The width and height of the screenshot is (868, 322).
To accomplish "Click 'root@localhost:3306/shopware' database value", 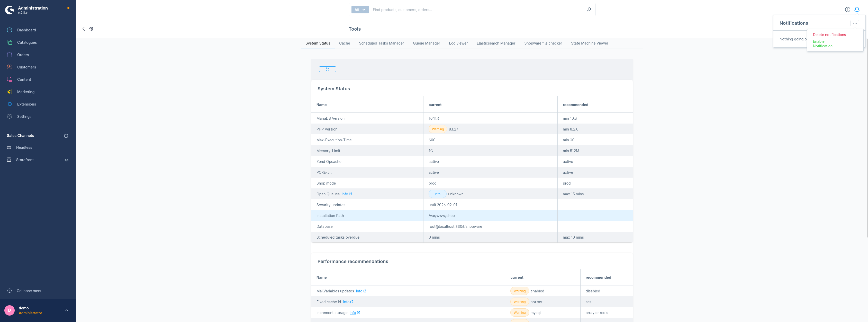I will tap(455, 226).
